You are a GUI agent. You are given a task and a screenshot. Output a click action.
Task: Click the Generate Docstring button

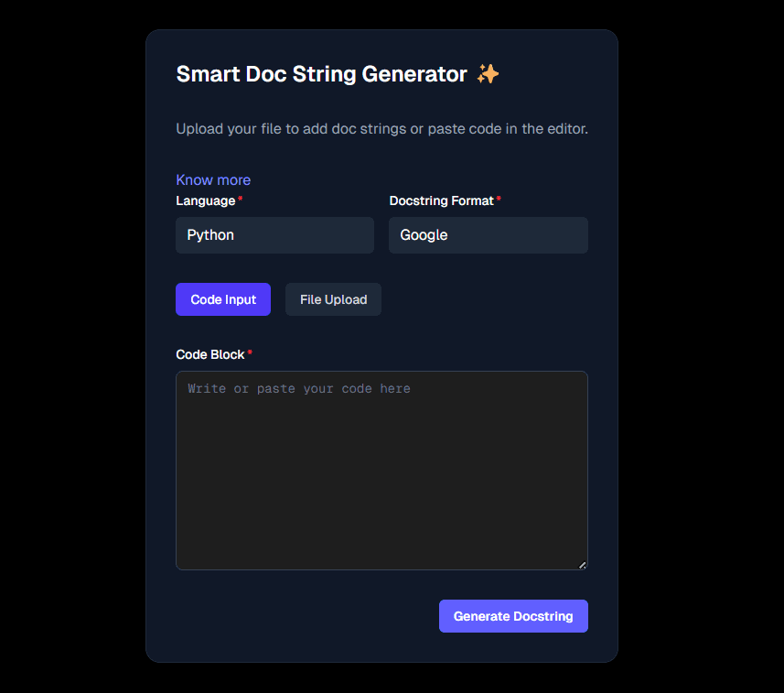point(513,616)
